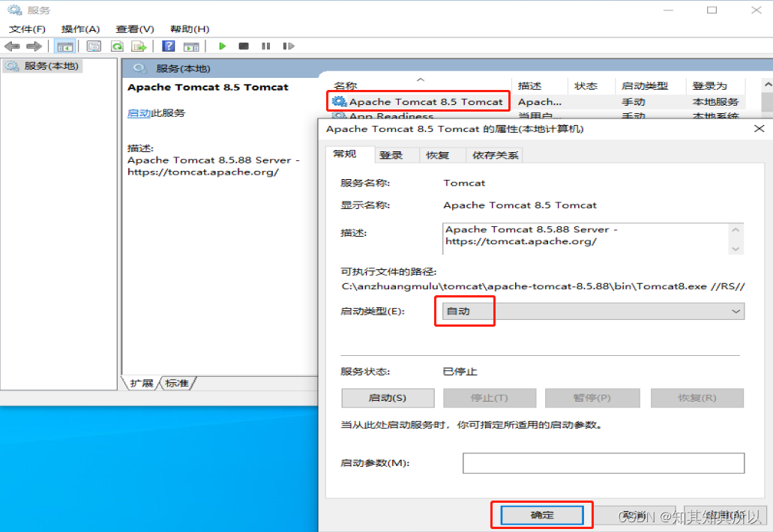Sort by the 名称 column header
Viewport: 773px width, 532px height.
[x=421, y=85]
